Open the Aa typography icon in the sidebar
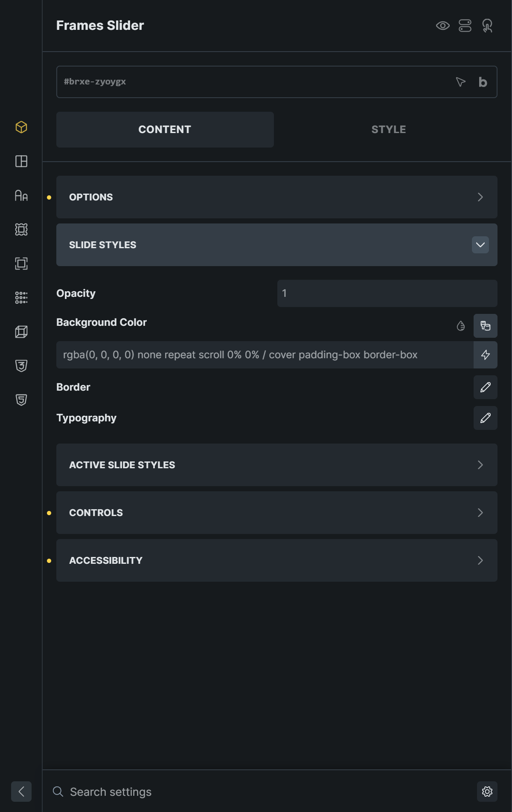Screen dimensions: 512x812 click(21, 195)
